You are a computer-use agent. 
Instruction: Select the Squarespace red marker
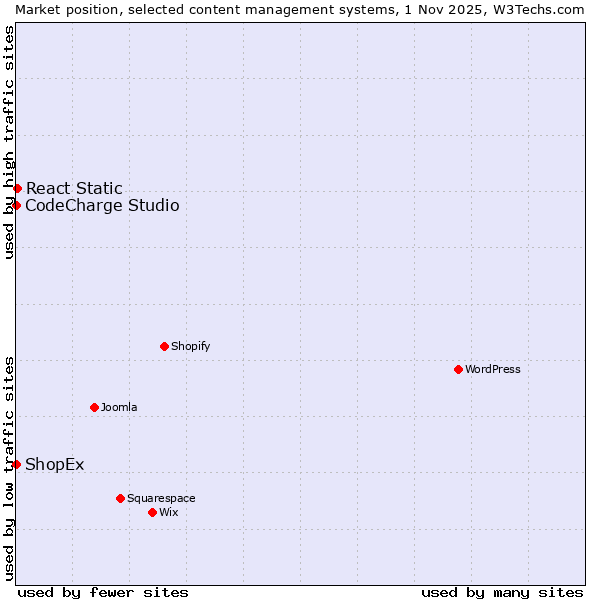pyautogui.click(x=120, y=498)
